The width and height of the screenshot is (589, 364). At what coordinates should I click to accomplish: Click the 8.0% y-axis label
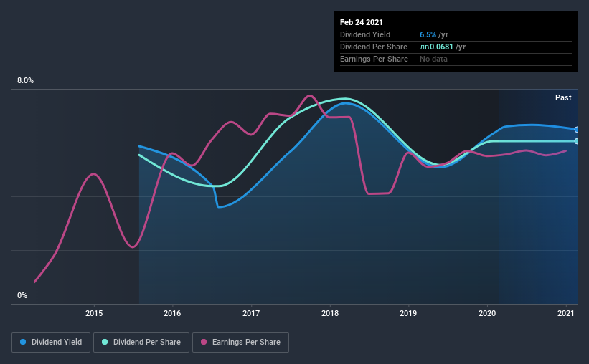25,81
